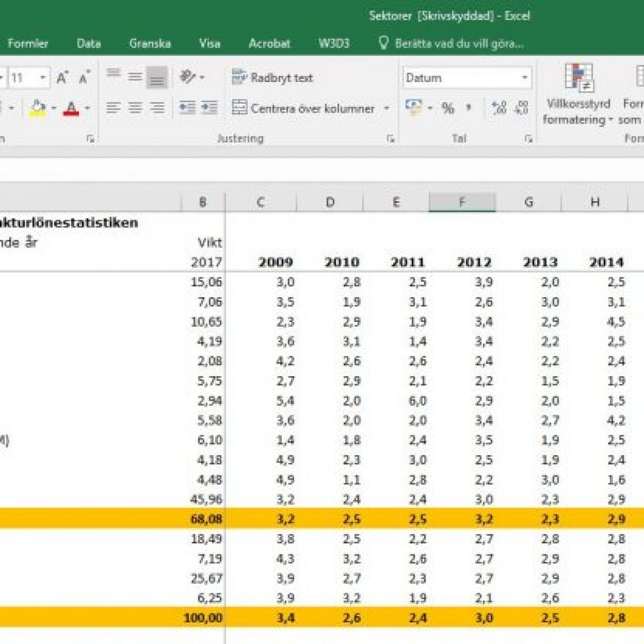Click the text orientation icon
The width and height of the screenshot is (644, 644).
coord(188,77)
